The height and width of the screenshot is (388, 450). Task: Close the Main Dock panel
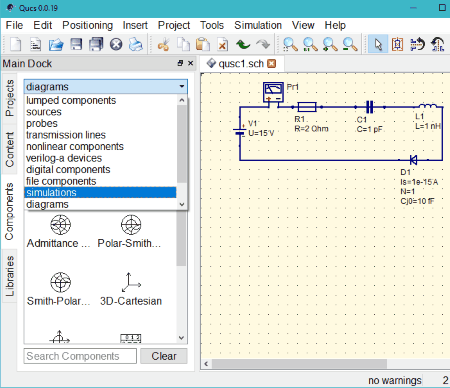pyautogui.click(x=190, y=63)
